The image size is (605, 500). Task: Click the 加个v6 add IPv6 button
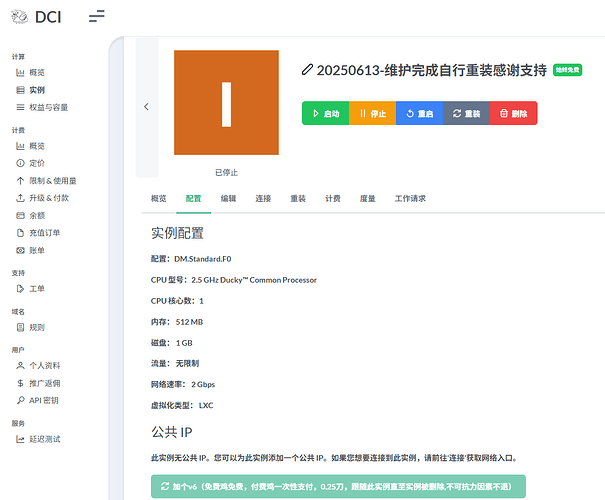tap(338, 486)
